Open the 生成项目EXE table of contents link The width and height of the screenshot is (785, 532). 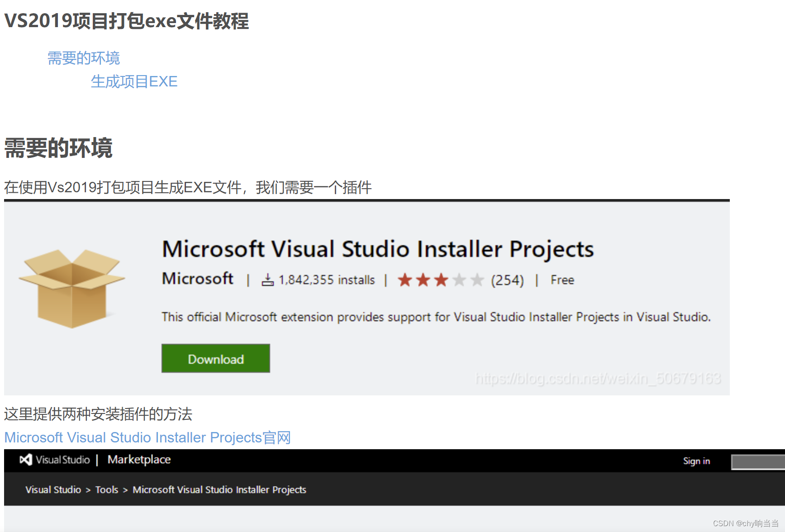133,81
